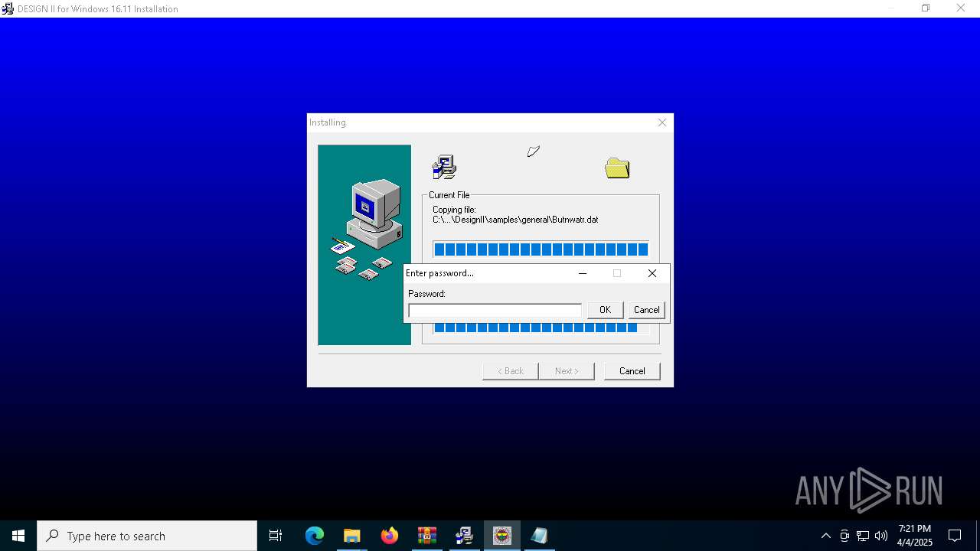This screenshot has height=551, width=980.
Task: Click the copying file path text
Action: (x=515, y=220)
